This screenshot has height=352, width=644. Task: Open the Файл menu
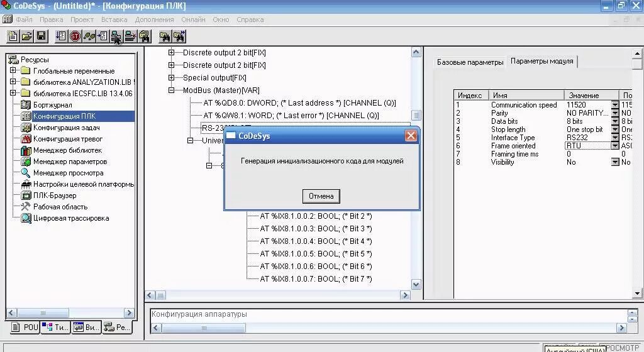point(24,19)
